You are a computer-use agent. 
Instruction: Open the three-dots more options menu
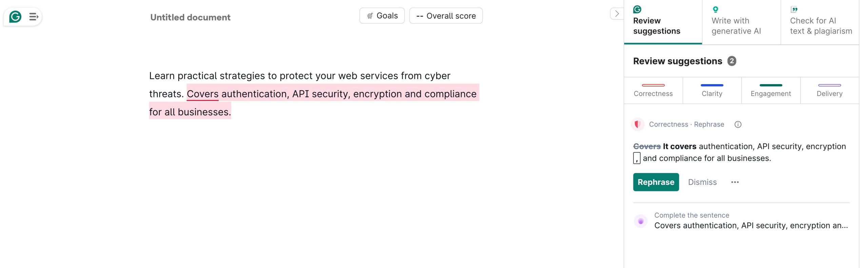click(x=735, y=182)
